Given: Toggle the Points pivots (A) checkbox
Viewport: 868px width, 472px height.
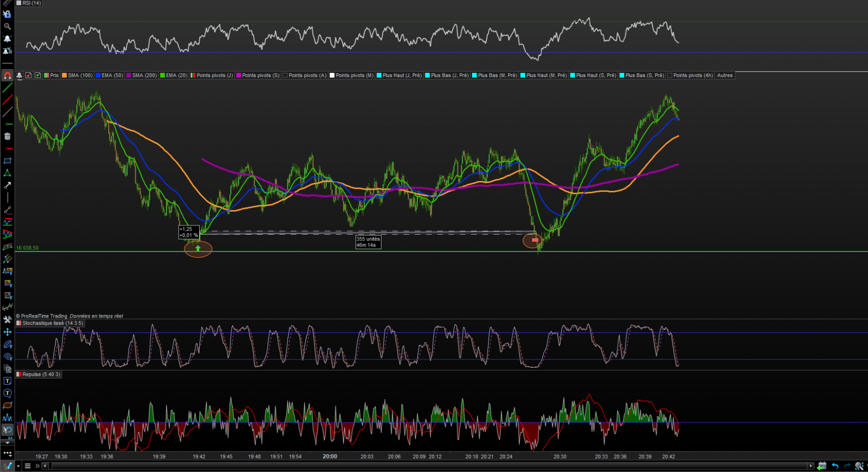Looking at the screenshot, I should tap(285, 75).
